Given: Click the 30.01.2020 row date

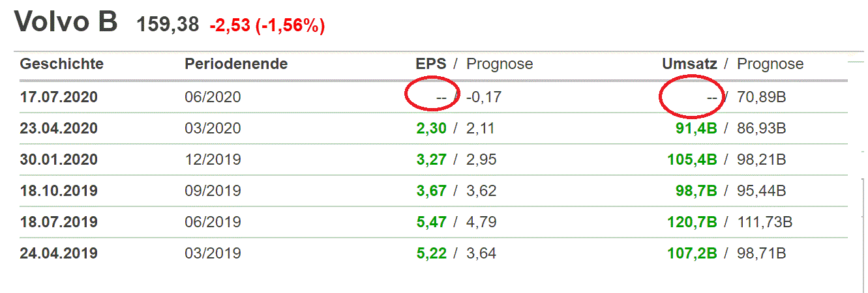Looking at the screenshot, I should pyautogui.click(x=59, y=160).
